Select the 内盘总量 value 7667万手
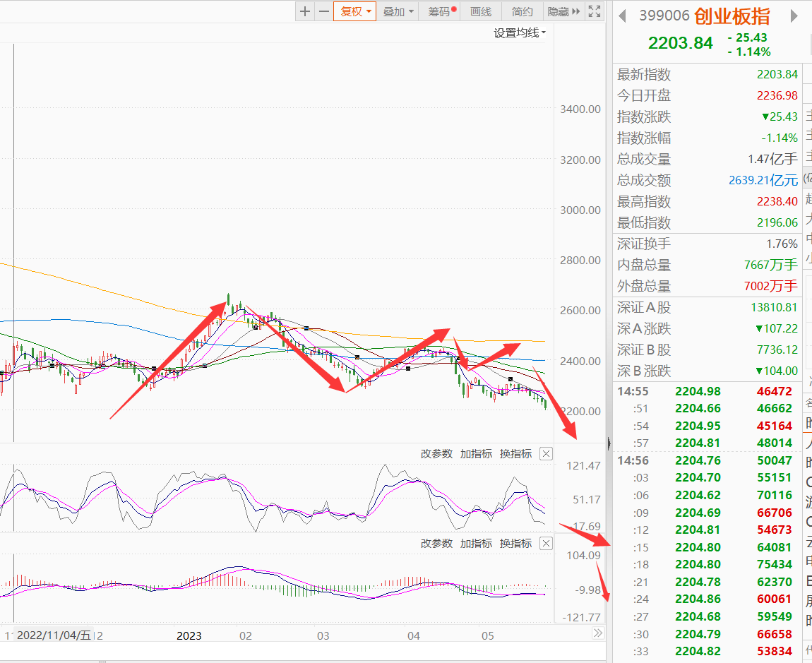The image size is (812, 663). [x=771, y=265]
